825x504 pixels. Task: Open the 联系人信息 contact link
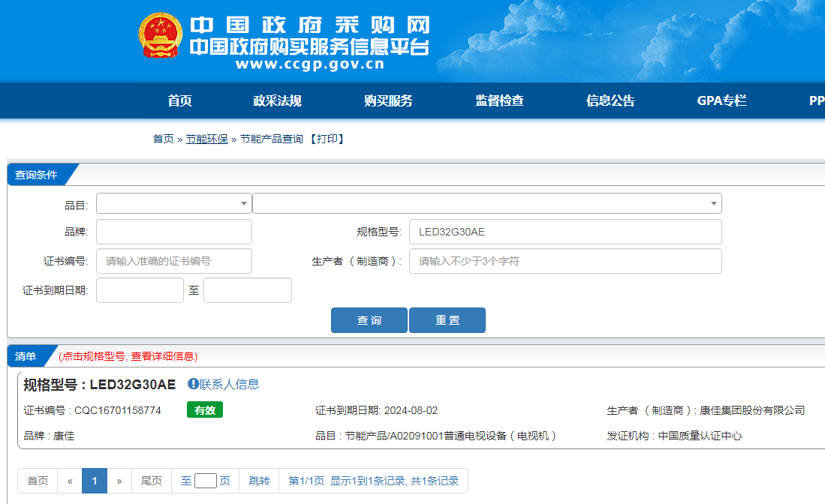229,384
